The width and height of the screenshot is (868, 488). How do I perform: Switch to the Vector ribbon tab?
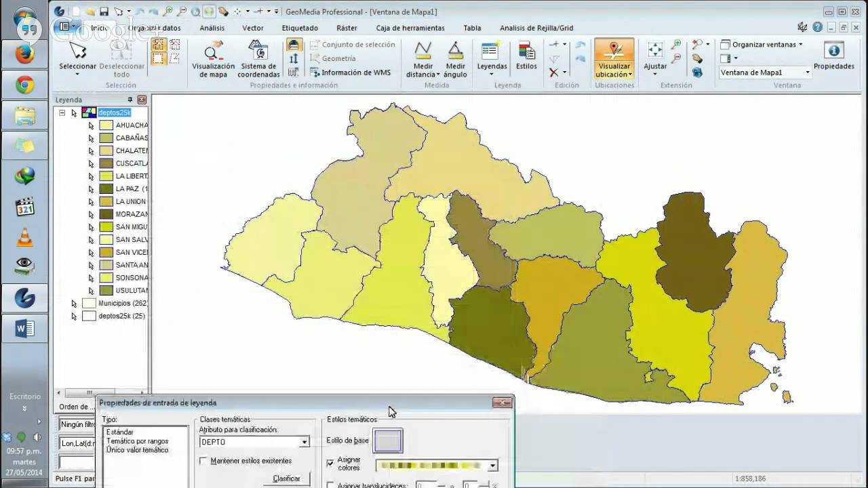point(253,28)
